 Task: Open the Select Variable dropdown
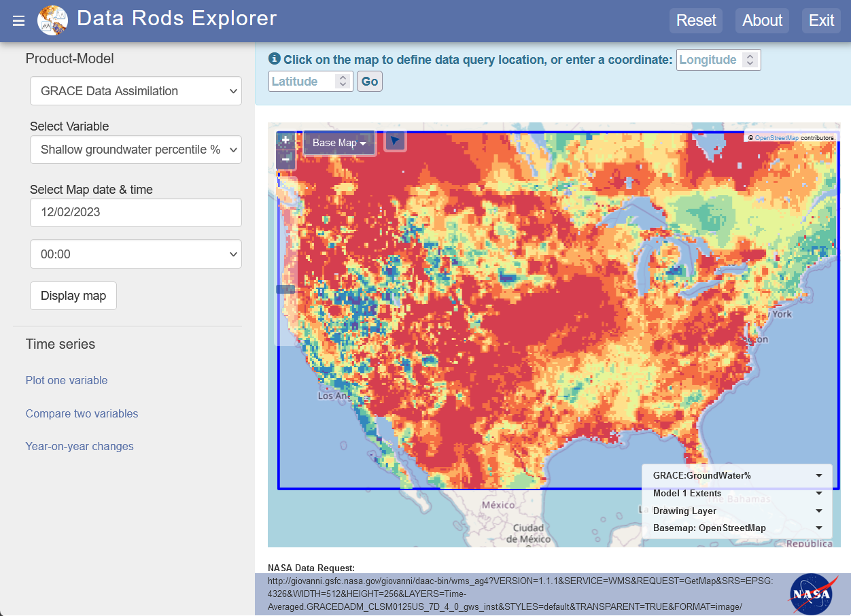(x=136, y=150)
